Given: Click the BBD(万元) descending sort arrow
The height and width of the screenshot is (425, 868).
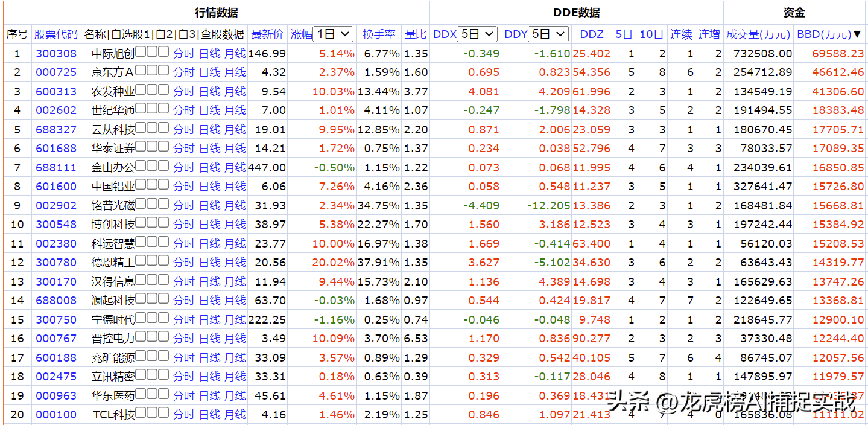Looking at the screenshot, I should (857, 34).
